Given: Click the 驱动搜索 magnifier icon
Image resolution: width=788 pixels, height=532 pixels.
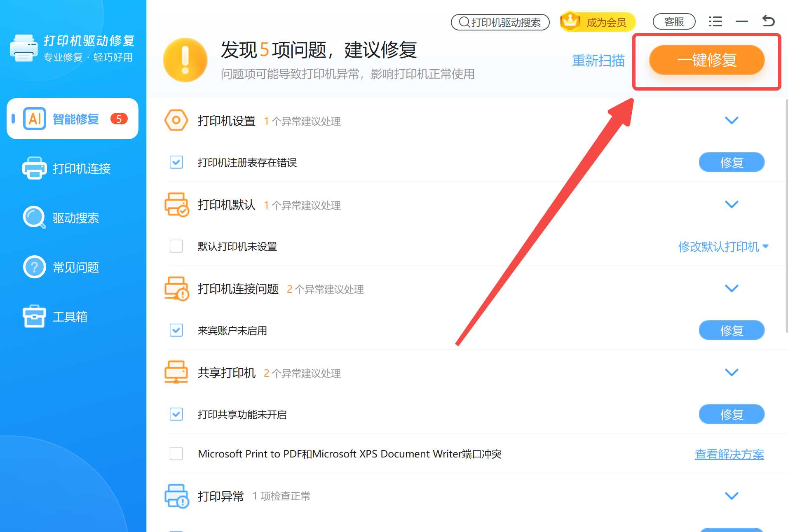Looking at the screenshot, I should click(x=34, y=218).
